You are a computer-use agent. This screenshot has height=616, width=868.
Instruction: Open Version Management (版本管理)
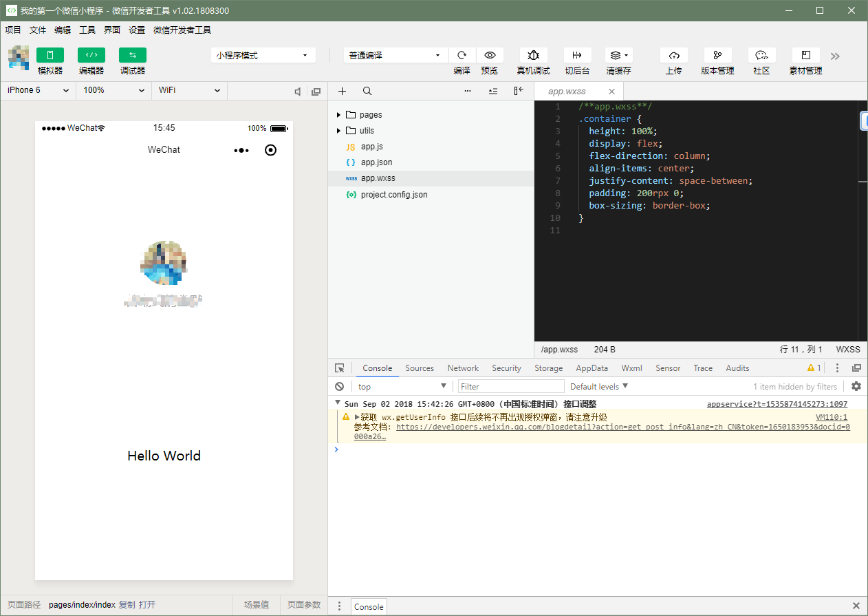pos(717,55)
